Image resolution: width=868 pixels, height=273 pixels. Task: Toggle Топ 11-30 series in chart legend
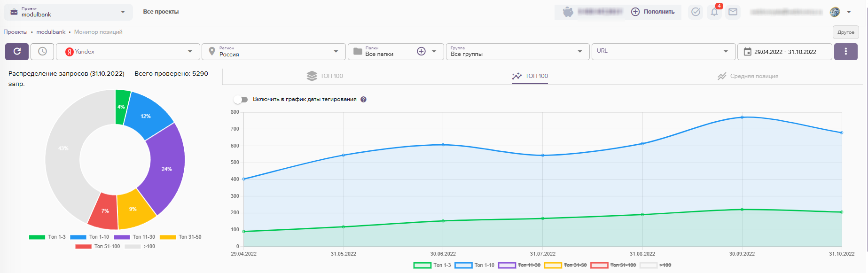click(519, 265)
